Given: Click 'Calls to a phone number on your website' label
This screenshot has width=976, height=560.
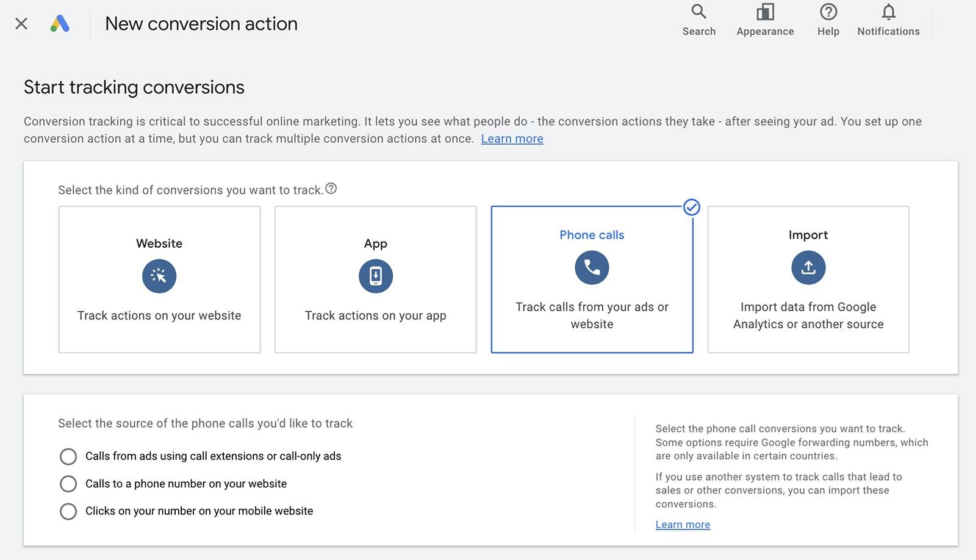Looking at the screenshot, I should [186, 484].
